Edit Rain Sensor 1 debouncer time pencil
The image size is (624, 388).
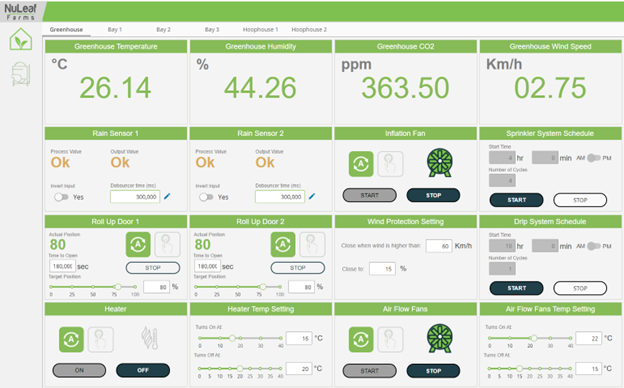(x=167, y=196)
